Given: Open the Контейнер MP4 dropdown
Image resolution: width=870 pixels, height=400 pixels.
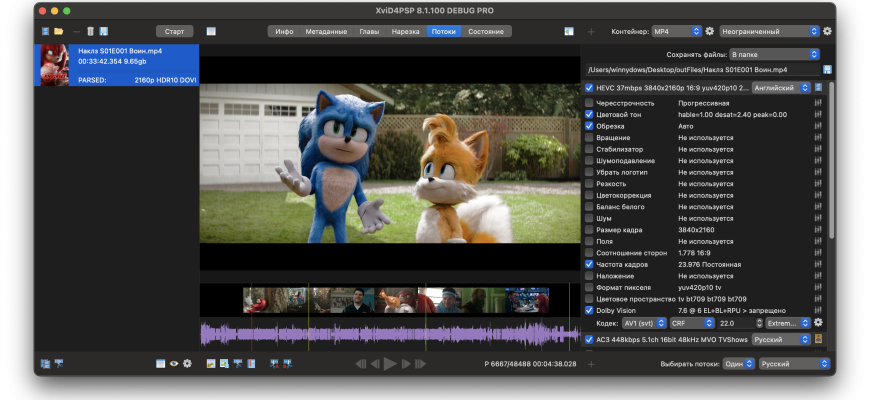Looking at the screenshot, I should (677, 32).
